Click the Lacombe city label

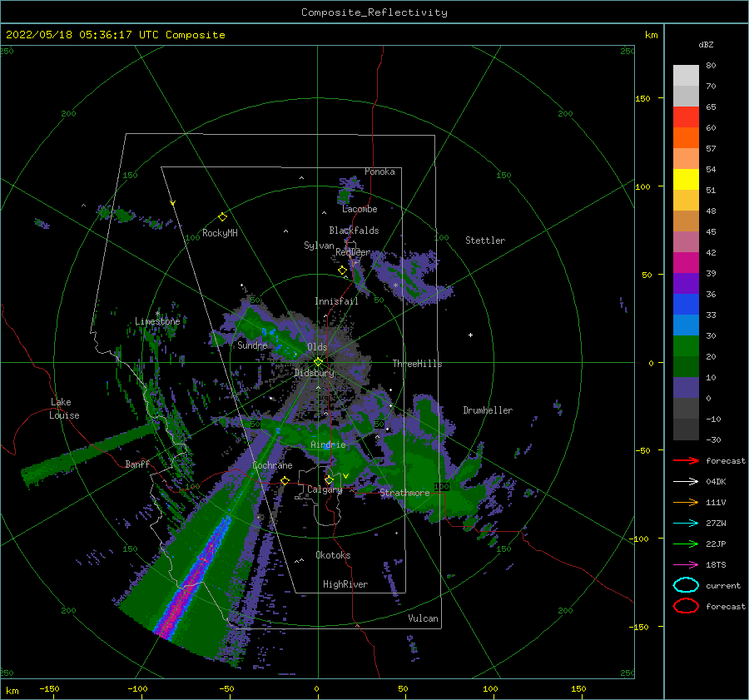tap(360, 209)
